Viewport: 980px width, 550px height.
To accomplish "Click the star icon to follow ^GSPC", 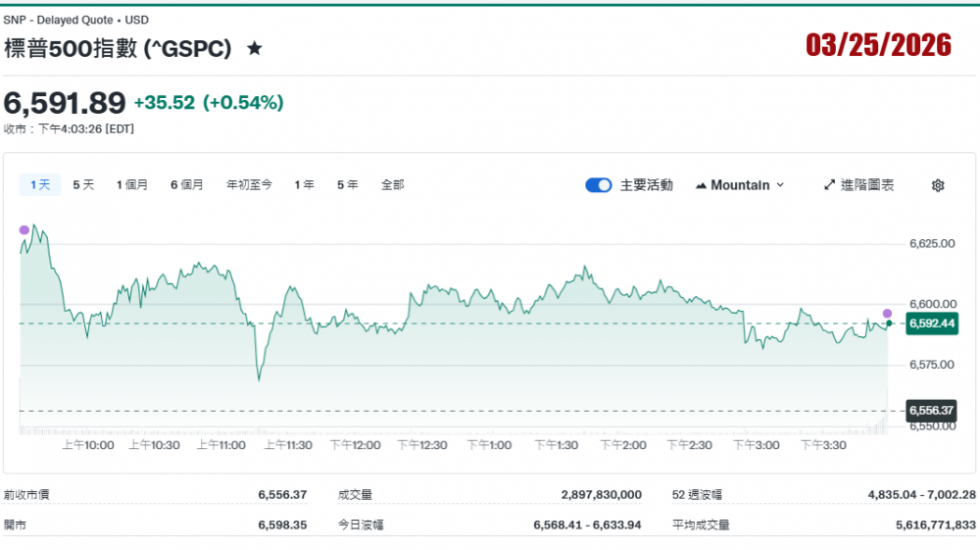I will [255, 48].
